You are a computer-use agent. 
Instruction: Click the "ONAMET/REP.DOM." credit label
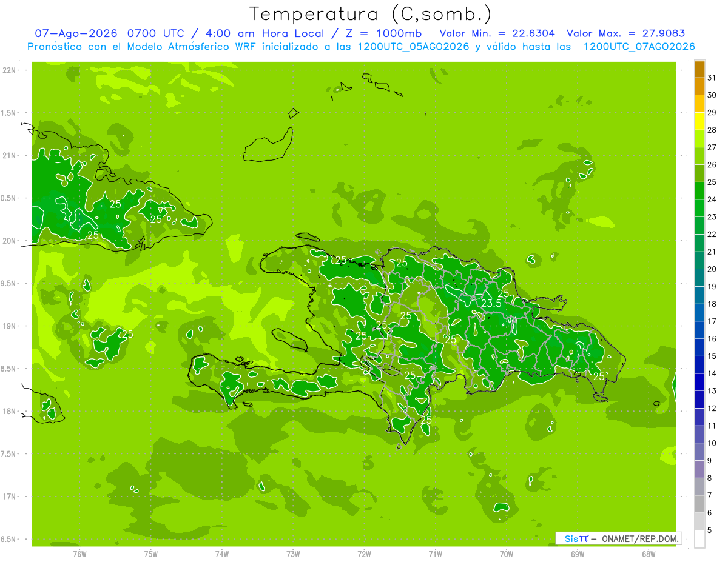[639, 538]
